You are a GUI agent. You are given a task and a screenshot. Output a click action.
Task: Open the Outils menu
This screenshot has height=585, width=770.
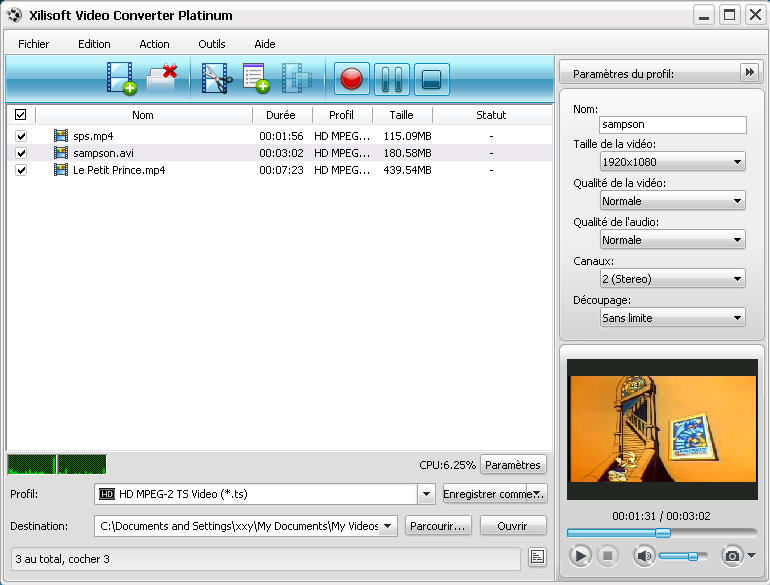[x=212, y=44]
